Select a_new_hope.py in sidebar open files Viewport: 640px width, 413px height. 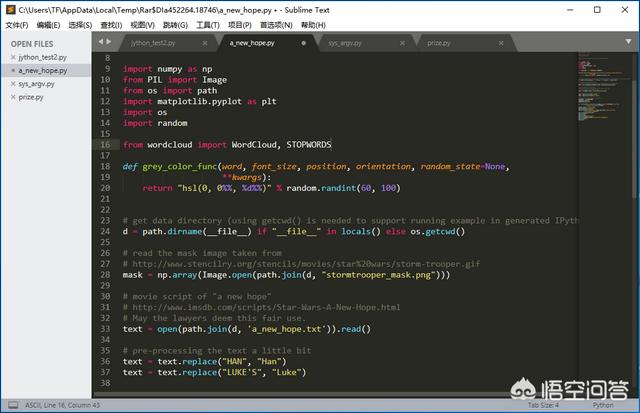[42, 71]
